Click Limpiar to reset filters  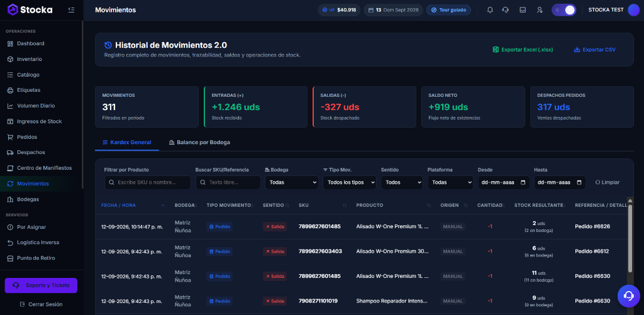(607, 182)
